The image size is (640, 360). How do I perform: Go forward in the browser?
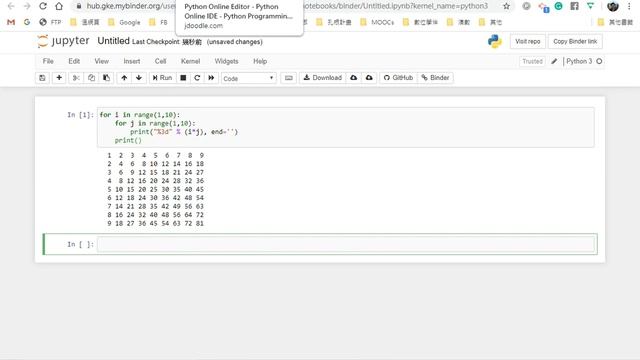click(x=27, y=6)
